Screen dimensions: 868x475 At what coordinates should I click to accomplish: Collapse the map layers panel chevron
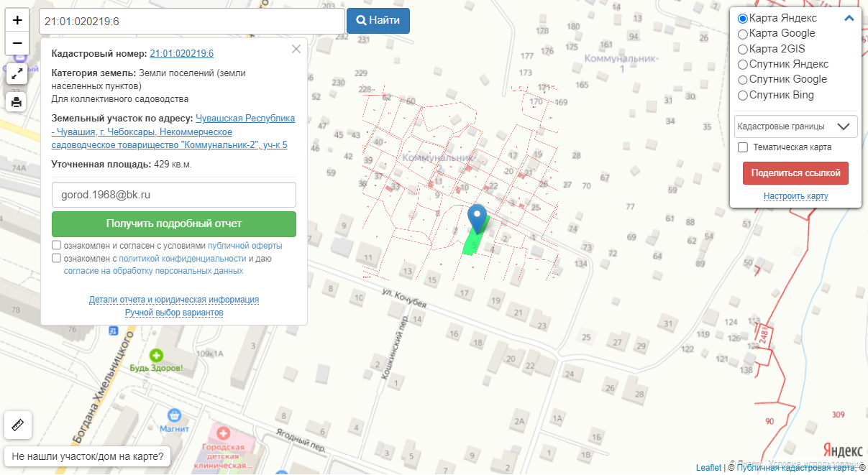point(849,18)
